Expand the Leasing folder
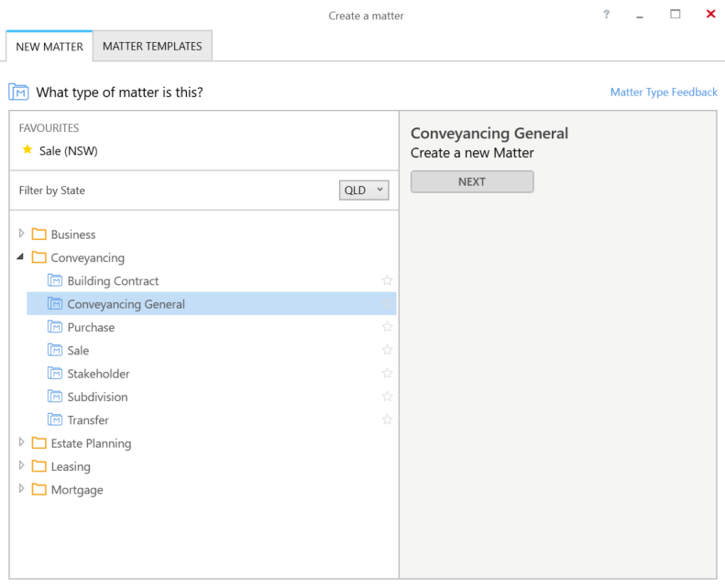The width and height of the screenshot is (725, 588). point(21,465)
